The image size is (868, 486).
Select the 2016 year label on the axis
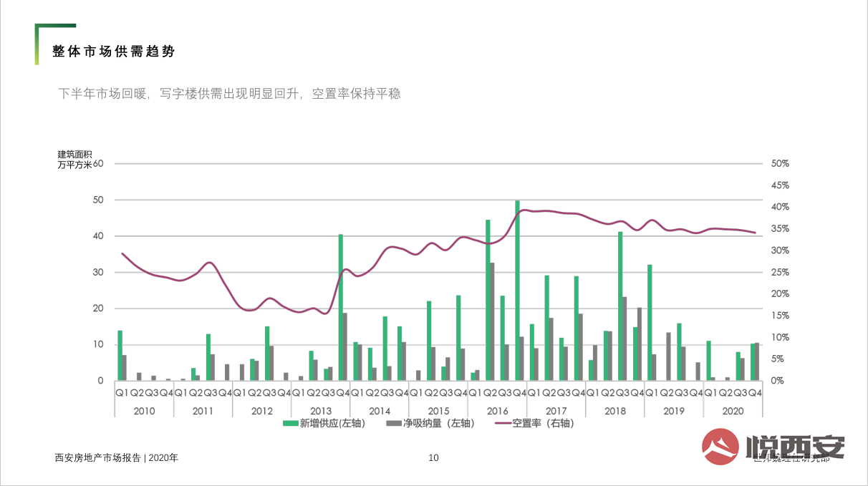497,411
